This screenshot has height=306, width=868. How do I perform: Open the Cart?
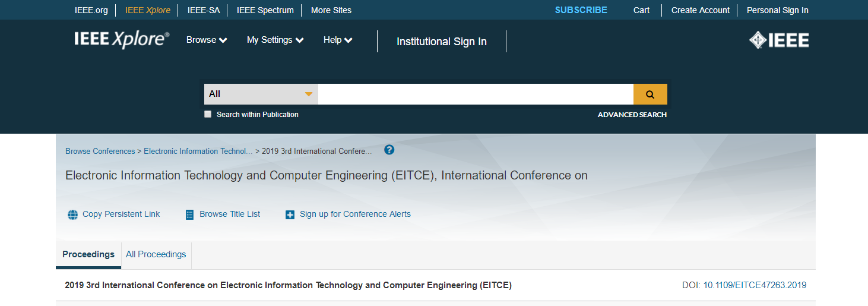[x=641, y=10]
